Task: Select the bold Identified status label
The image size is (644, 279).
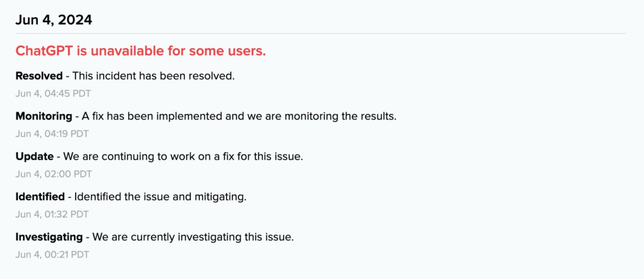Action: (40, 197)
